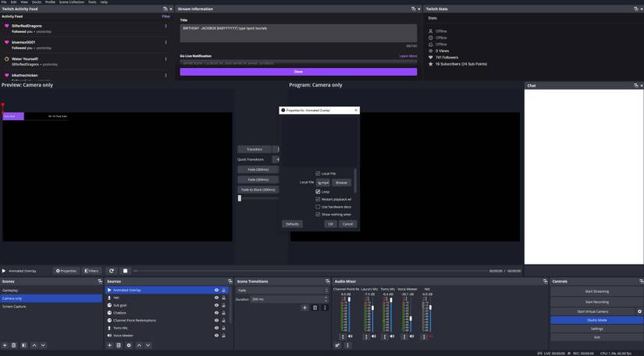Click restart media playback icon

[x=112, y=271]
